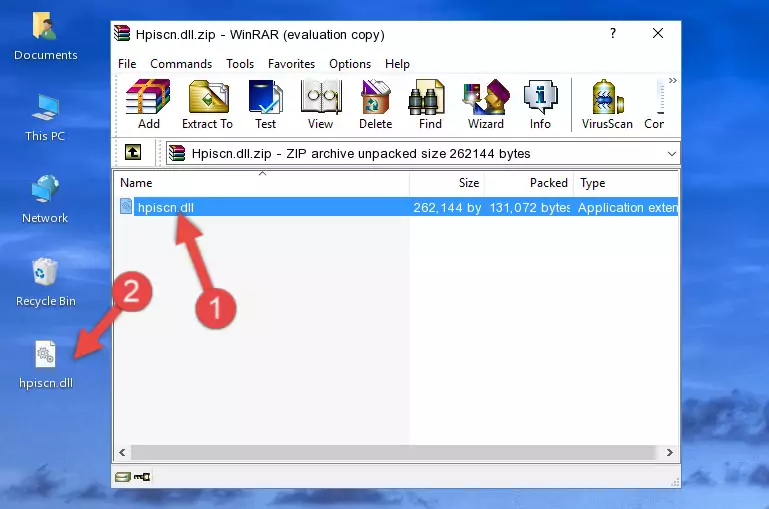Go up one folder level

click(x=133, y=153)
